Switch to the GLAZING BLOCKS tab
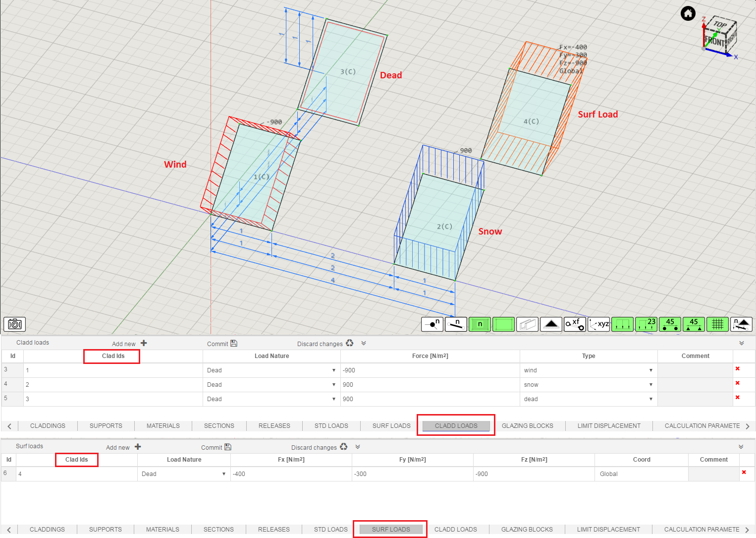756x538 pixels. 528,425
